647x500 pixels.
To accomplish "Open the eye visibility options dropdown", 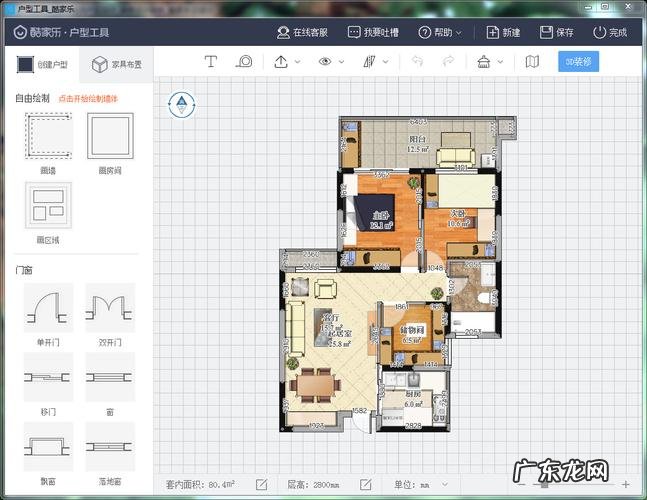I will pos(329,62).
